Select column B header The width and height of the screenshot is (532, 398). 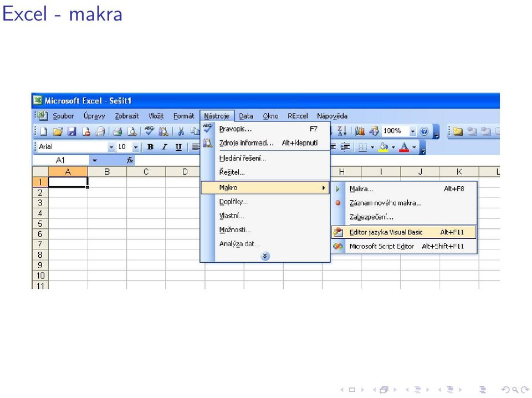point(107,172)
